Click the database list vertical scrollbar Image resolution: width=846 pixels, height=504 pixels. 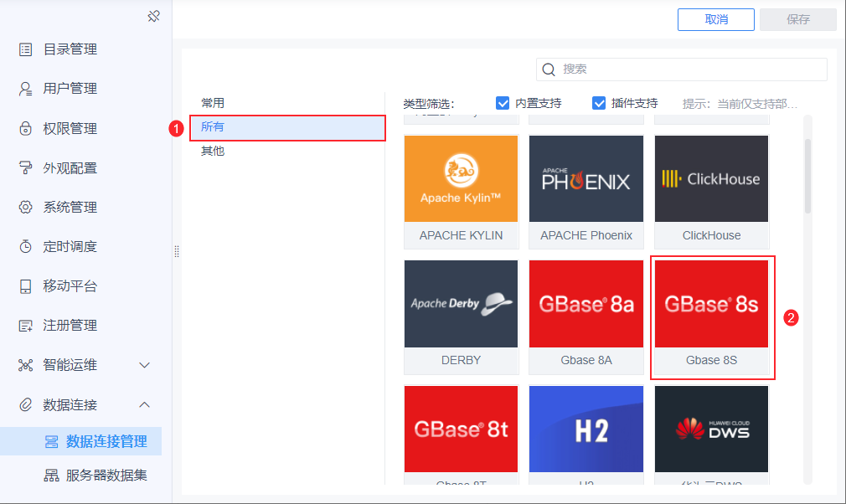pos(807,177)
